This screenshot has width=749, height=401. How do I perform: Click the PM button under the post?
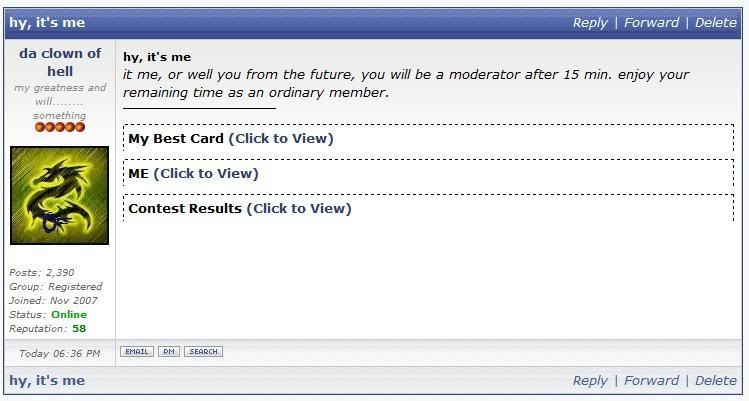(168, 352)
